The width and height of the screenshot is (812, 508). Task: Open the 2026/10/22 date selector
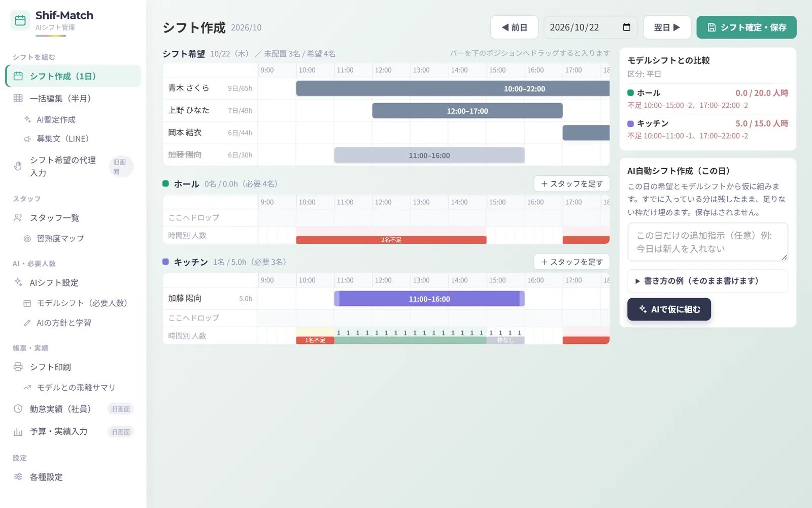(591, 27)
